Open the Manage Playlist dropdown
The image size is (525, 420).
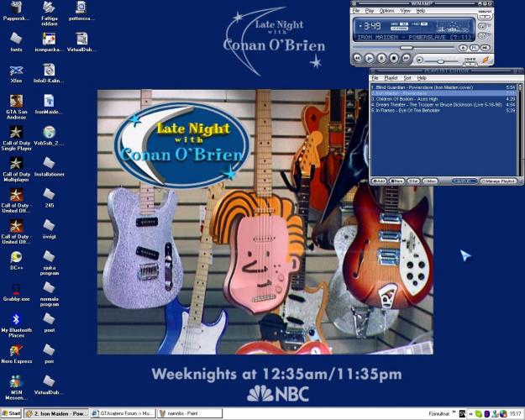pos(498,181)
